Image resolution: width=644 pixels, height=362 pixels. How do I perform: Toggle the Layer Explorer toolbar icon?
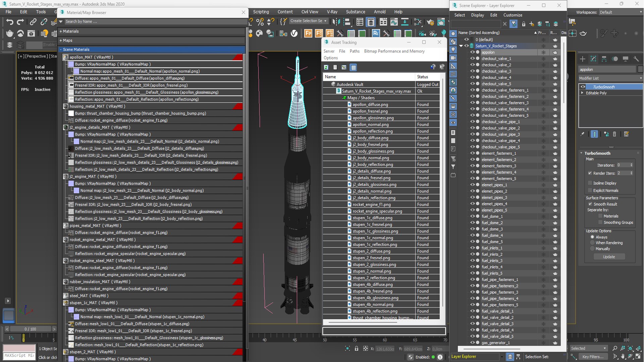pos(371,22)
